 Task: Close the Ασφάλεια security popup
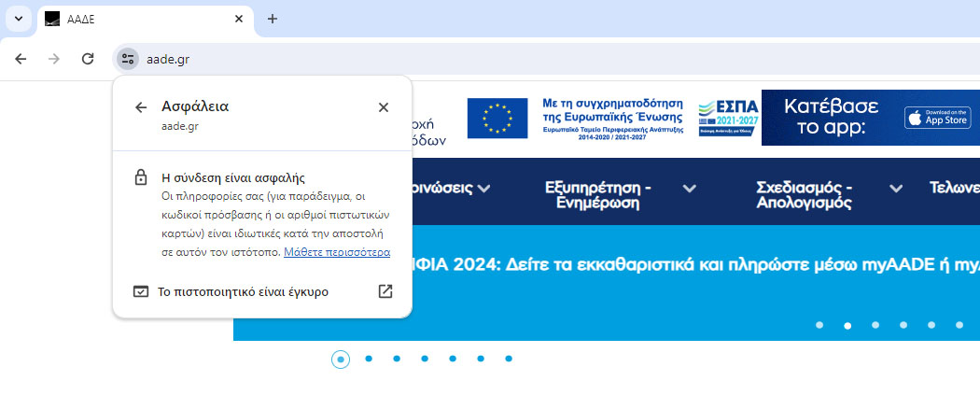383,107
